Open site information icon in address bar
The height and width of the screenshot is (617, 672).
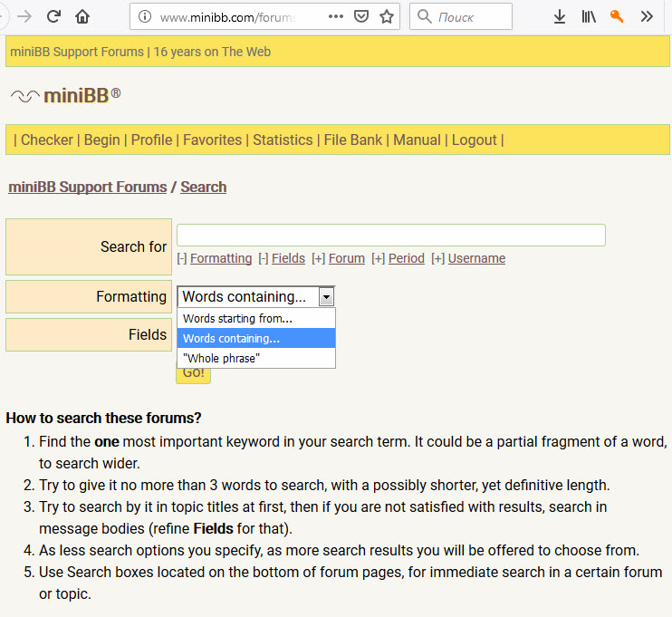tap(145, 16)
